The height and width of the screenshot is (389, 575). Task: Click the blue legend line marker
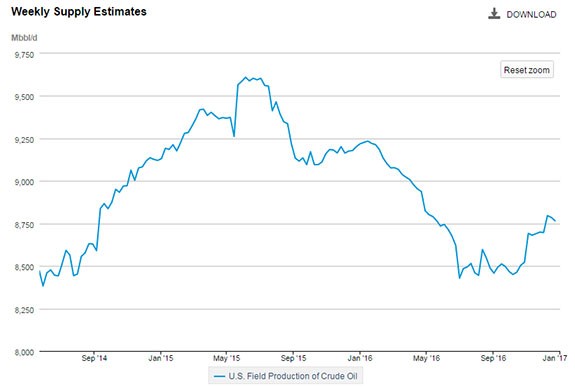click(219, 376)
